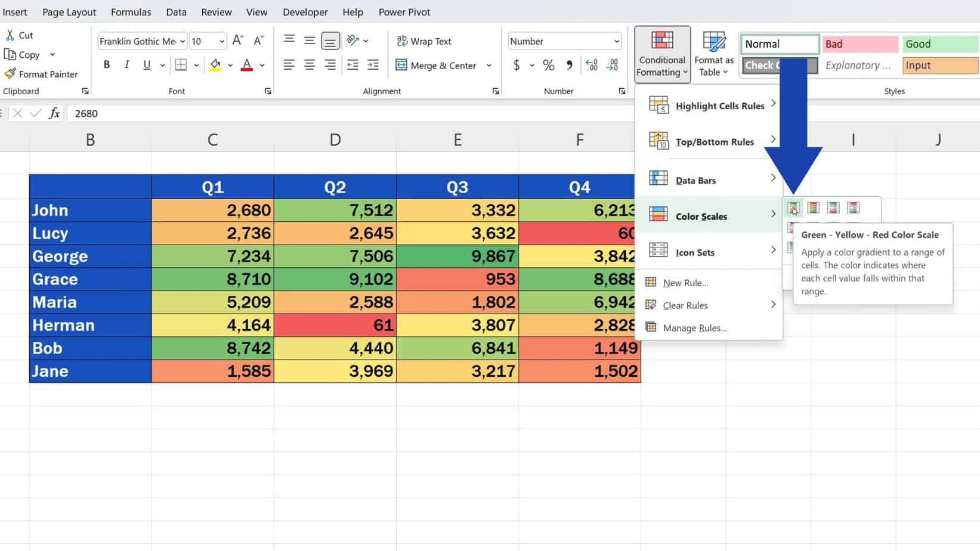Click Merge & Center
The image size is (980, 551).
[x=438, y=66]
